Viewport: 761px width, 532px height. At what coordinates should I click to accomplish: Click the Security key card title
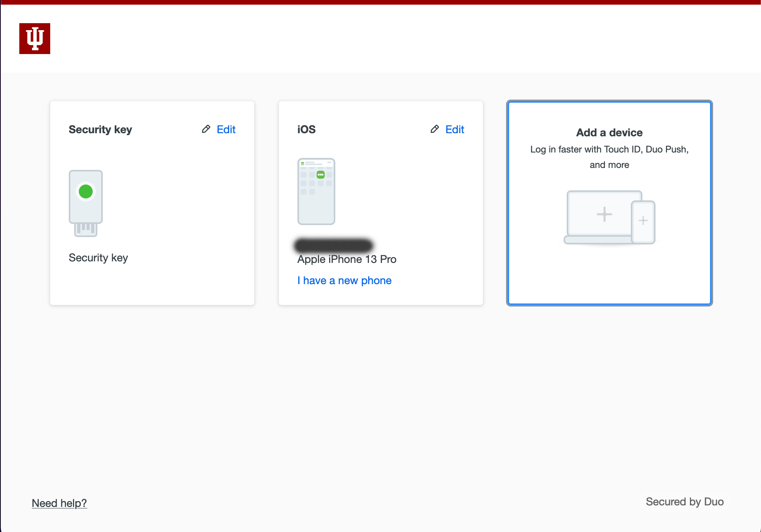point(100,129)
